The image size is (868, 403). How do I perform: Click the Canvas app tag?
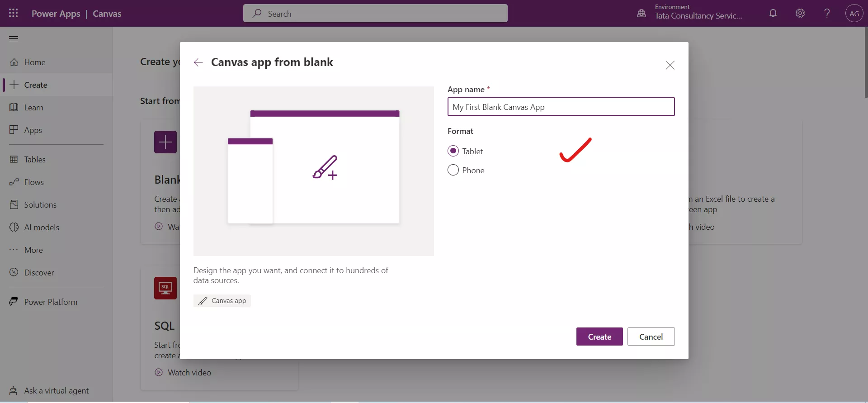[x=222, y=301]
